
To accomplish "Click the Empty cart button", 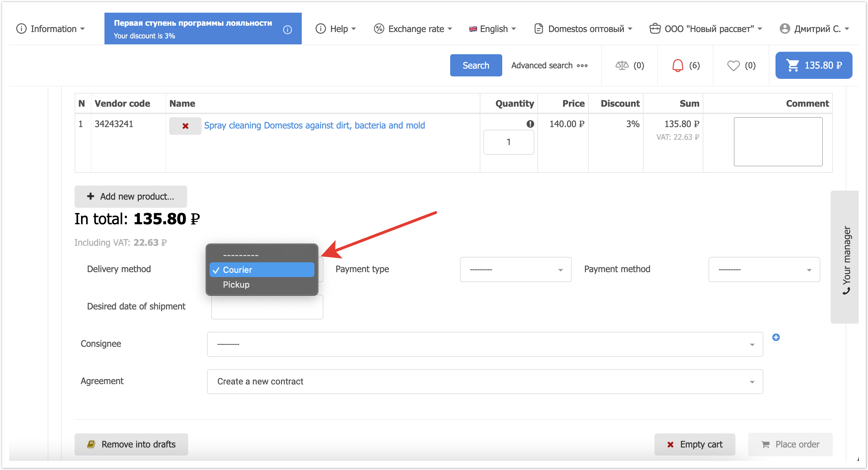I will coord(695,444).
